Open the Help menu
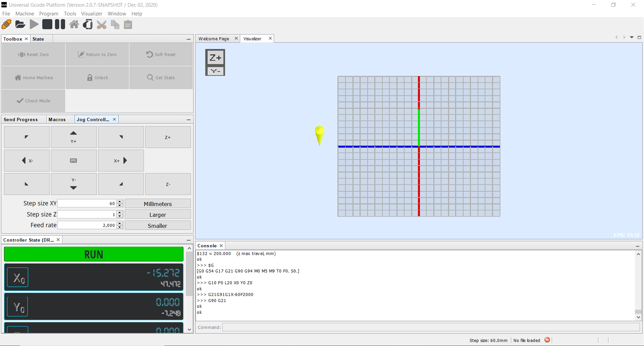 (x=137, y=14)
